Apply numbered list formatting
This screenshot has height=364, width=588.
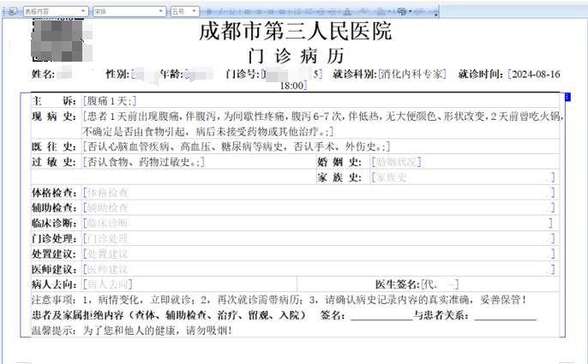pyautogui.click(x=297, y=12)
